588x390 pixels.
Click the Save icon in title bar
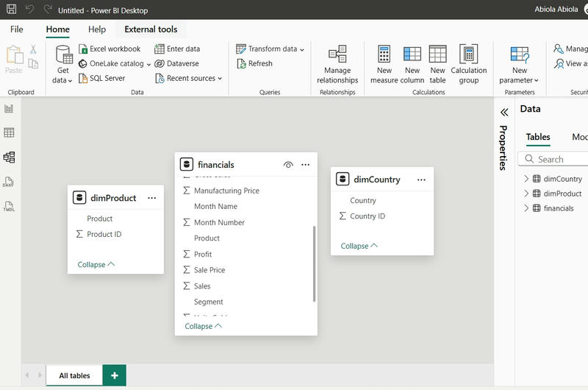click(11, 9)
